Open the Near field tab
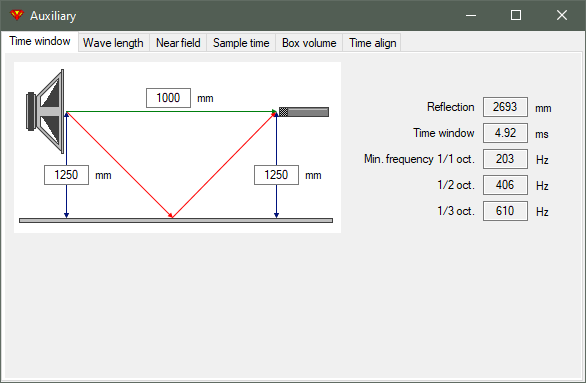Screen dimensions: 586x383 point(178,43)
